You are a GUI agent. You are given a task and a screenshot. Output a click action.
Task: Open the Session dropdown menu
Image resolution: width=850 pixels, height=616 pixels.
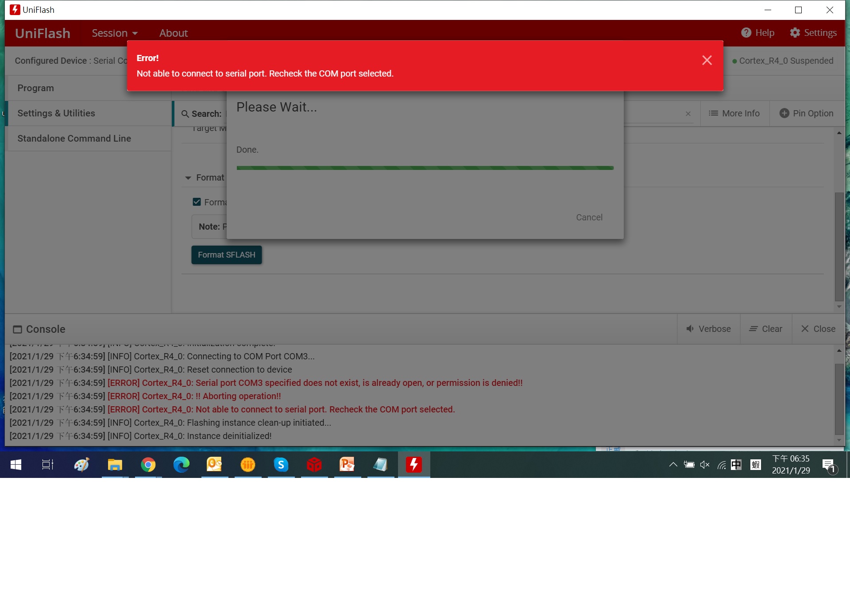coord(115,33)
